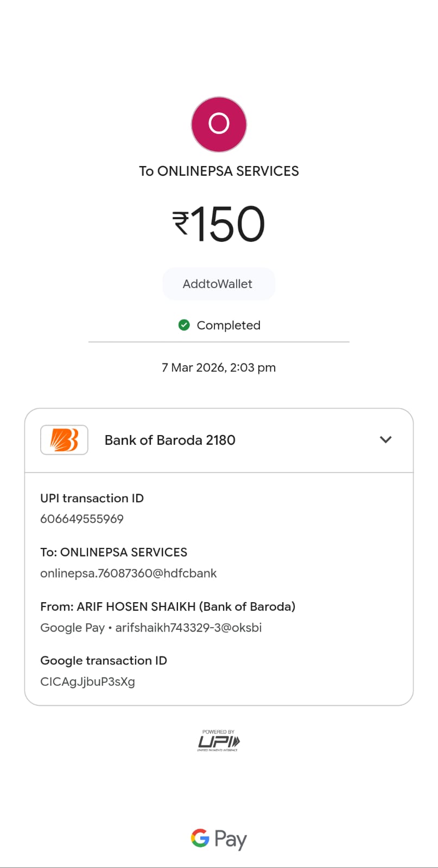Image resolution: width=438 pixels, height=868 pixels.
Task: Tap the onlinepsa.76087360@hdfcbank UPI address
Action: pyautogui.click(x=128, y=573)
